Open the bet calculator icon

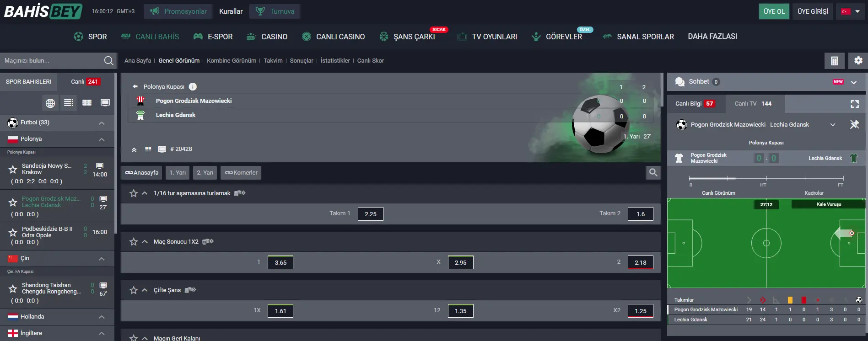[x=835, y=61]
